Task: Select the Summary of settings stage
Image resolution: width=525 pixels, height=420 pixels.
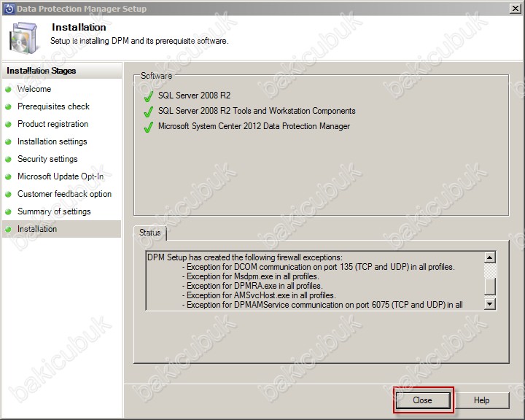Action: click(x=54, y=211)
